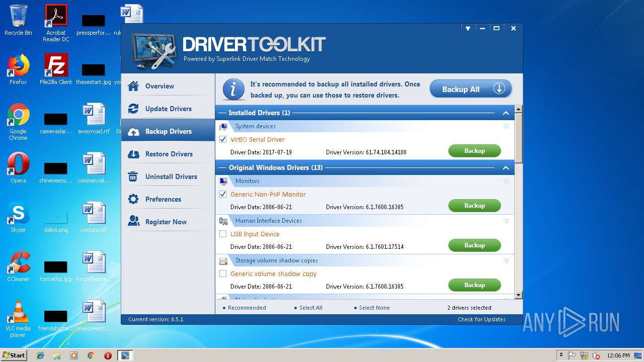This screenshot has width=644, height=362.
Task: Click the Storage volume shadow copies icon
Action: [223, 260]
